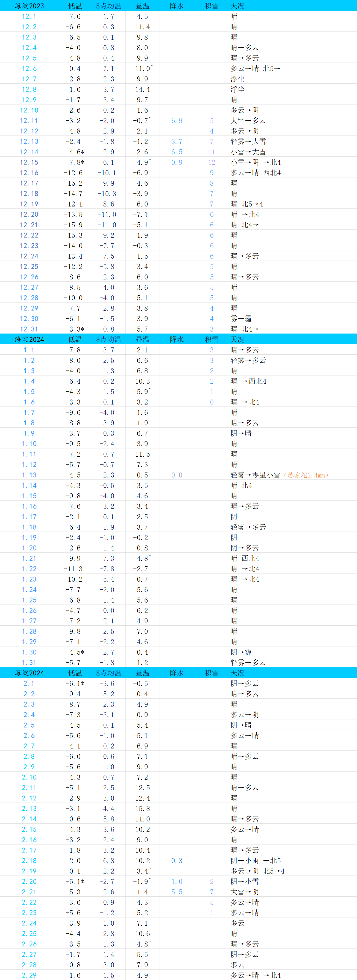This screenshot has height=980, width=357.
Task: Select date cell 2.9
Action: pyautogui.click(x=29, y=767)
